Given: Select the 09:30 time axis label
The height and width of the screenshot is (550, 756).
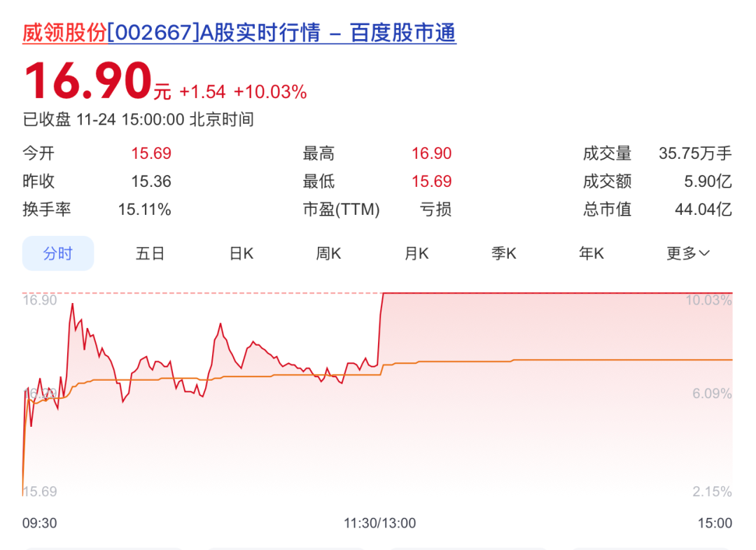Looking at the screenshot, I should pos(41,523).
